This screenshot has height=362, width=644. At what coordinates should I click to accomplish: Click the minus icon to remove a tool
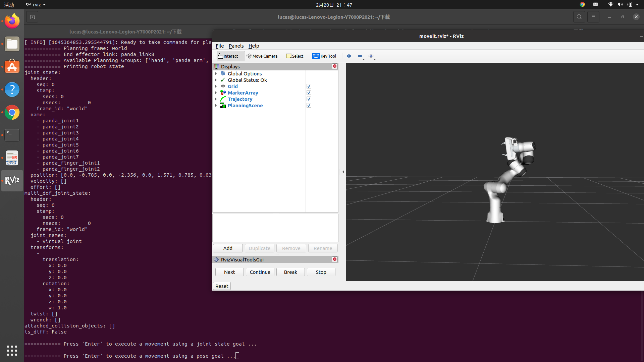359,57
